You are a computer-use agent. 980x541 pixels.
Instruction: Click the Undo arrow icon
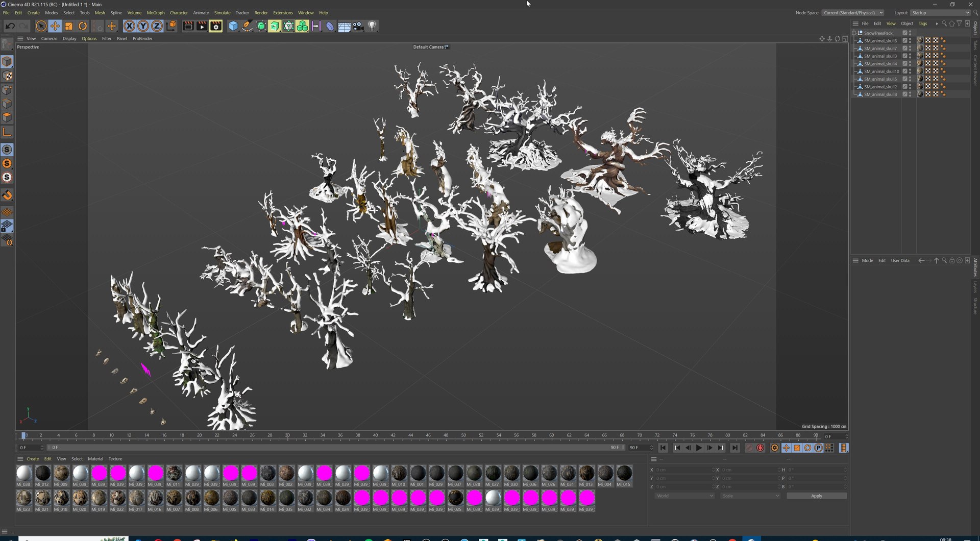[10, 26]
